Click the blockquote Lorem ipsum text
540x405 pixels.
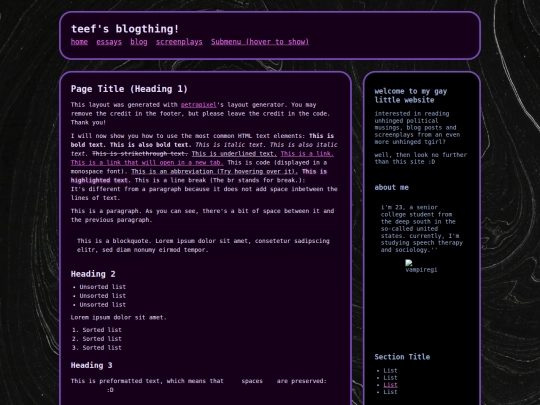click(203, 245)
